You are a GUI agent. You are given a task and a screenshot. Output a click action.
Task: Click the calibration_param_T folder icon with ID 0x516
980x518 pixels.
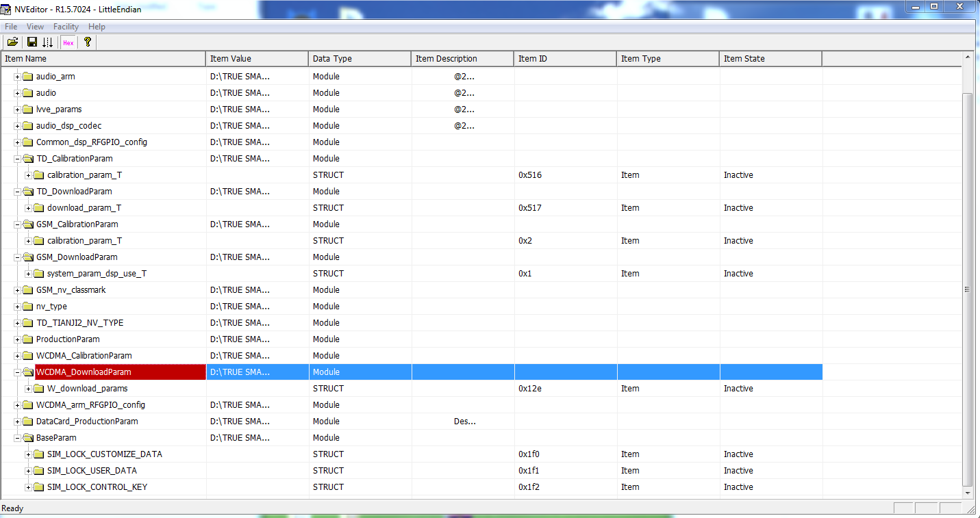click(x=39, y=175)
